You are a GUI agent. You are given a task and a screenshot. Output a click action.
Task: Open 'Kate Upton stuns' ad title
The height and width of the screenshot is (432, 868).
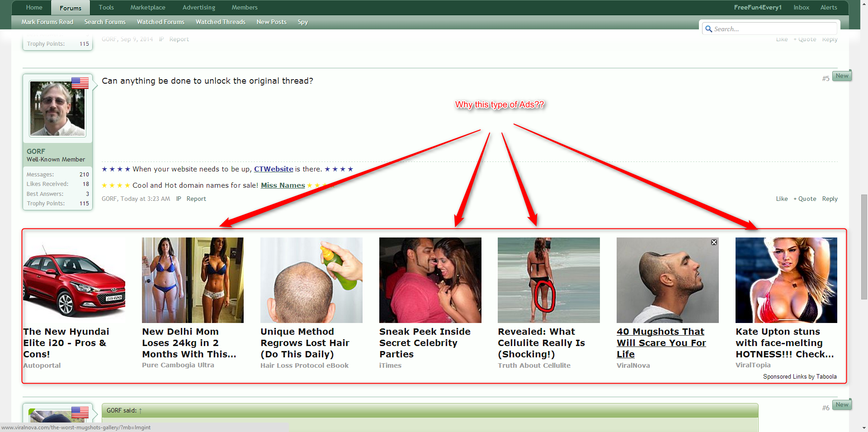785,343
